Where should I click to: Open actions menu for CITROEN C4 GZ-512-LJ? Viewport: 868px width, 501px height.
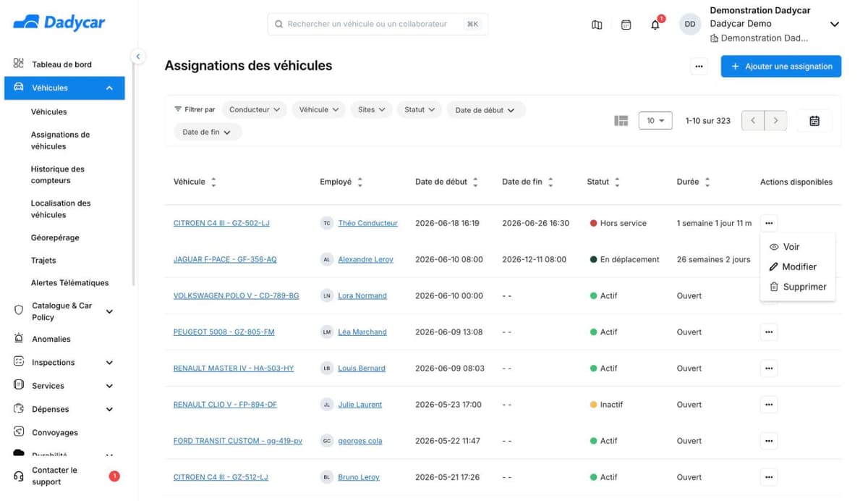click(769, 476)
